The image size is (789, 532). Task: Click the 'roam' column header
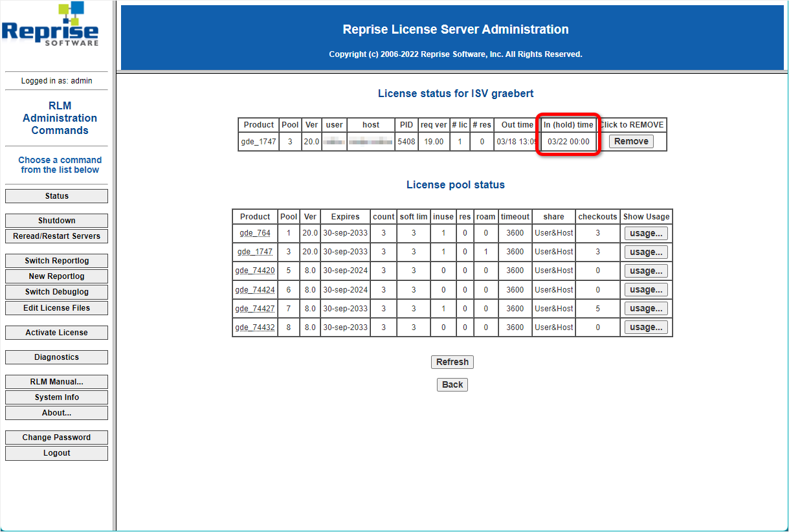pyautogui.click(x=485, y=217)
